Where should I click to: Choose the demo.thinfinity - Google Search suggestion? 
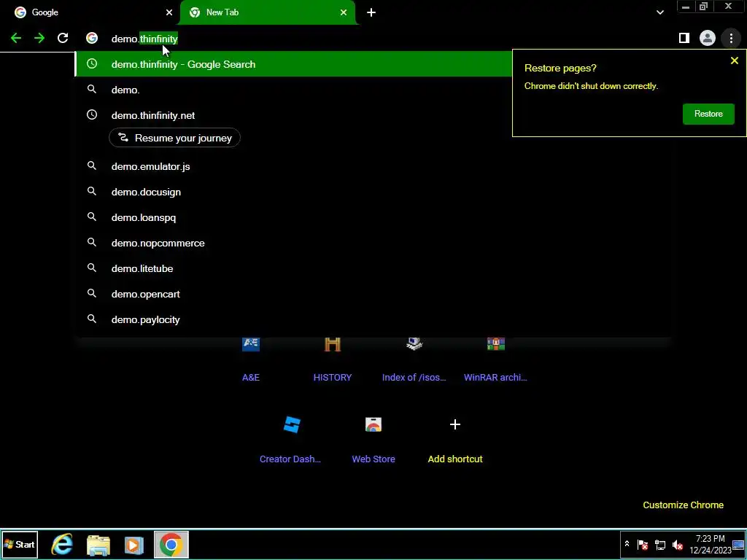pyautogui.click(x=293, y=64)
